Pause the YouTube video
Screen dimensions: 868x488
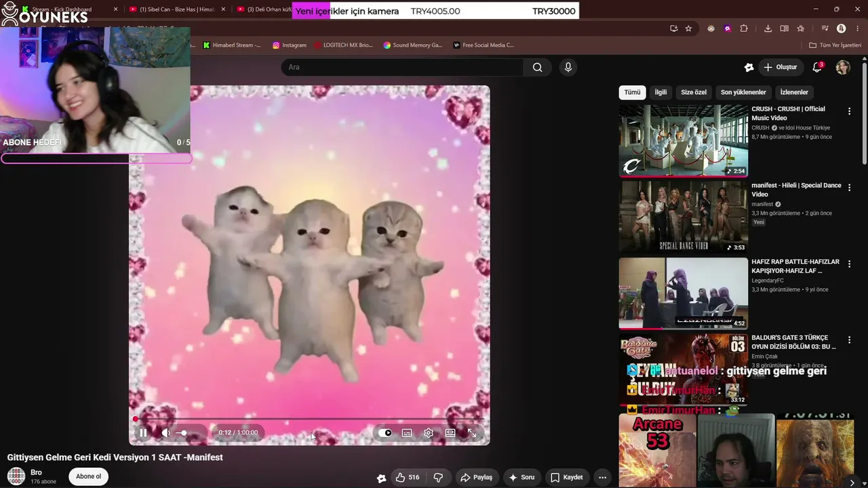click(143, 432)
